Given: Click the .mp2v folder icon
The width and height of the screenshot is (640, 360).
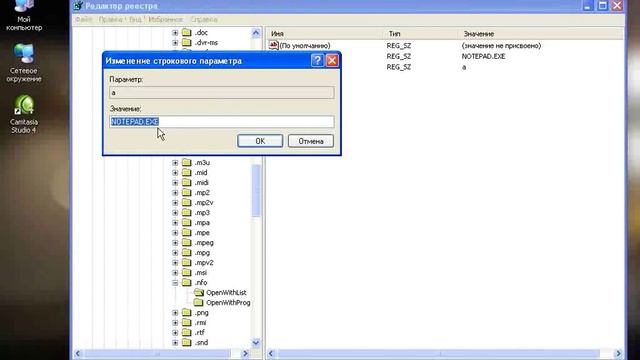Looking at the screenshot, I should [x=187, y=202].
